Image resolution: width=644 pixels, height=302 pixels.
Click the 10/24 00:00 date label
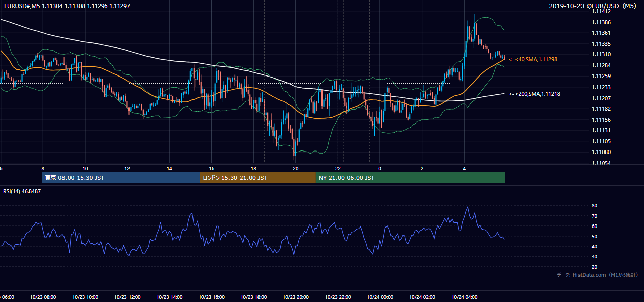tap(380, 297)
